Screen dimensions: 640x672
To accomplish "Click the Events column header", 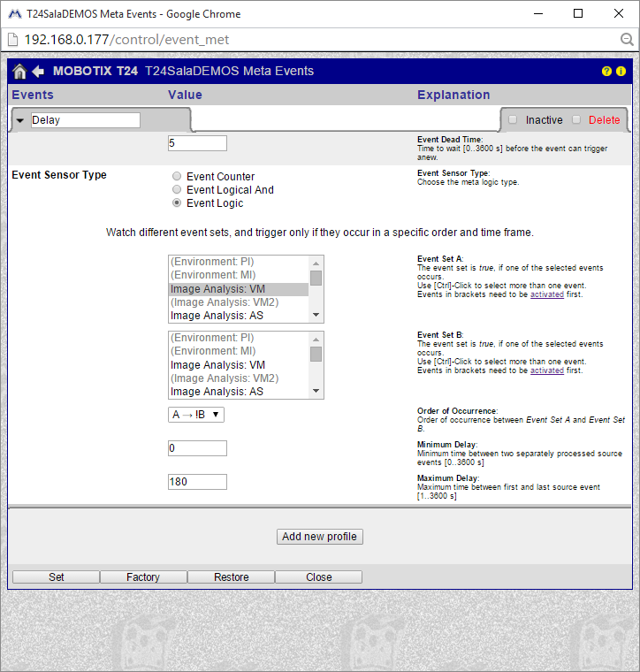I will point(33,95).
